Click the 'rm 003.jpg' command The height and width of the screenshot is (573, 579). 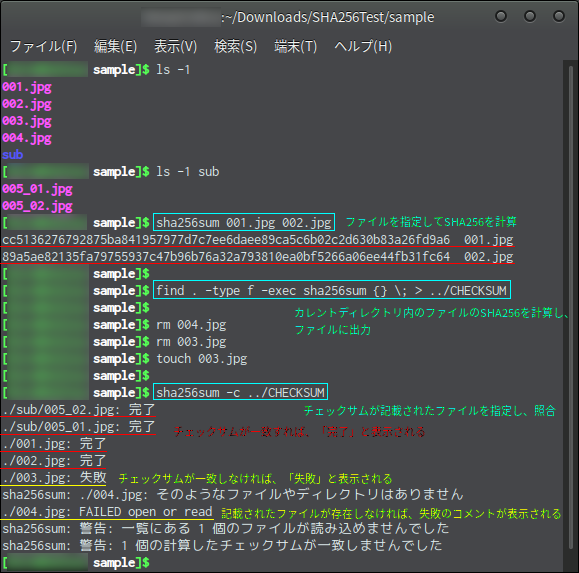[191, 342]
